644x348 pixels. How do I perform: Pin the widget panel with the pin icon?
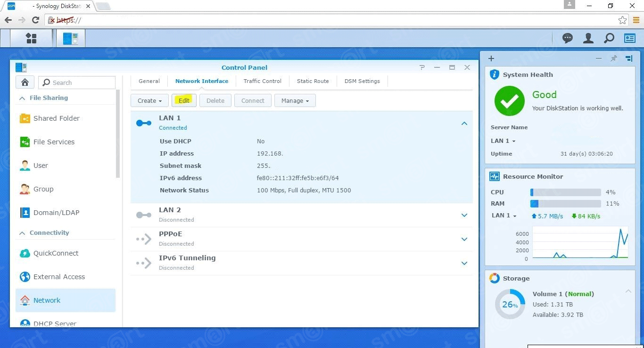click(x=613, y=58)
